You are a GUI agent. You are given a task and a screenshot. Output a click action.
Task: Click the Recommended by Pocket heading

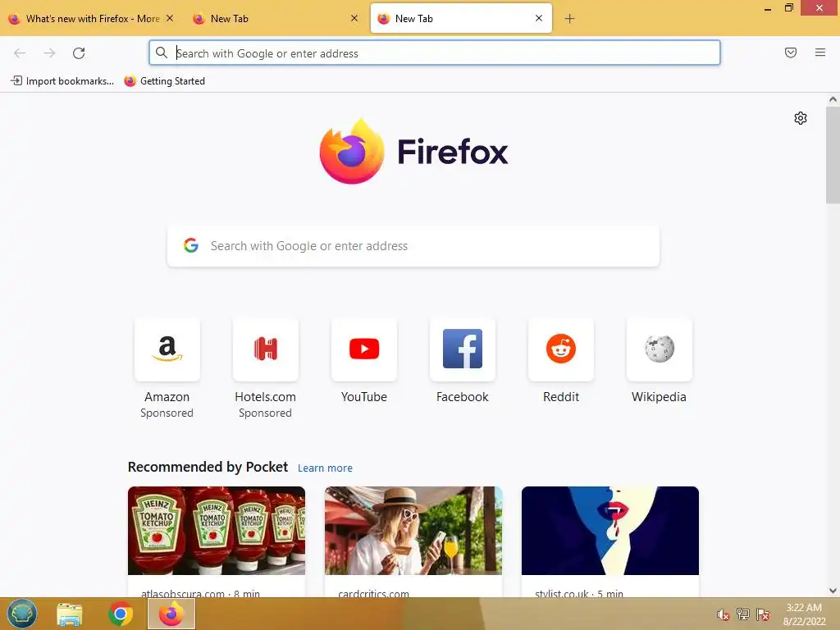coord(208,467)
